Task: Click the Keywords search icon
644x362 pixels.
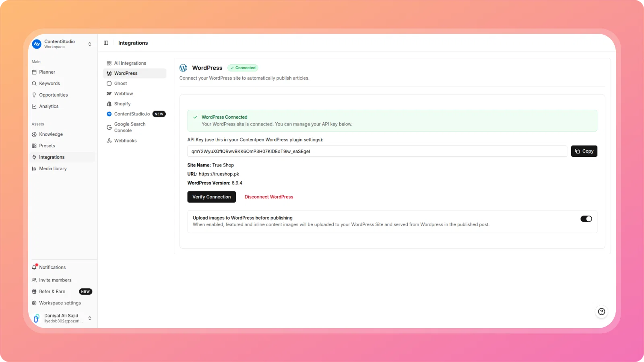Action: [x=34, y=84]
